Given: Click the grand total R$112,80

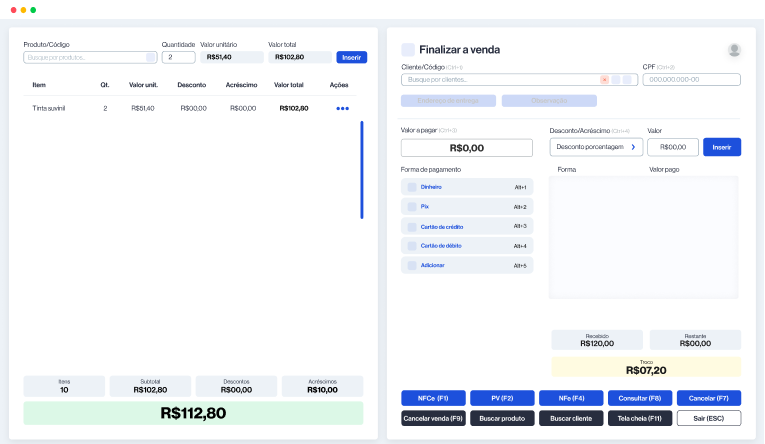Looking at the screenshot, I should (x=193, y=413).
